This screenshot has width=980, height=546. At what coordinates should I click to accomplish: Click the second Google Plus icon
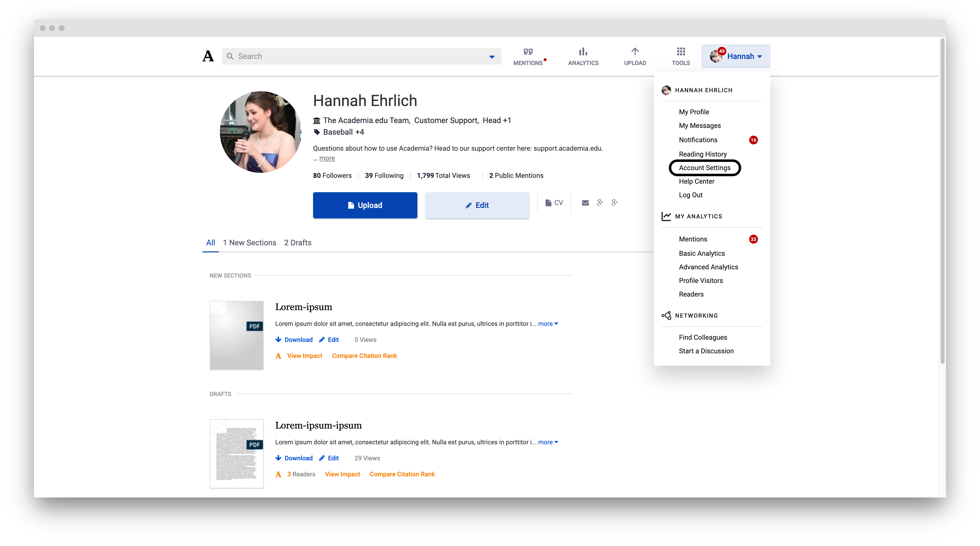pyautogui.click(x=615, y=202)
